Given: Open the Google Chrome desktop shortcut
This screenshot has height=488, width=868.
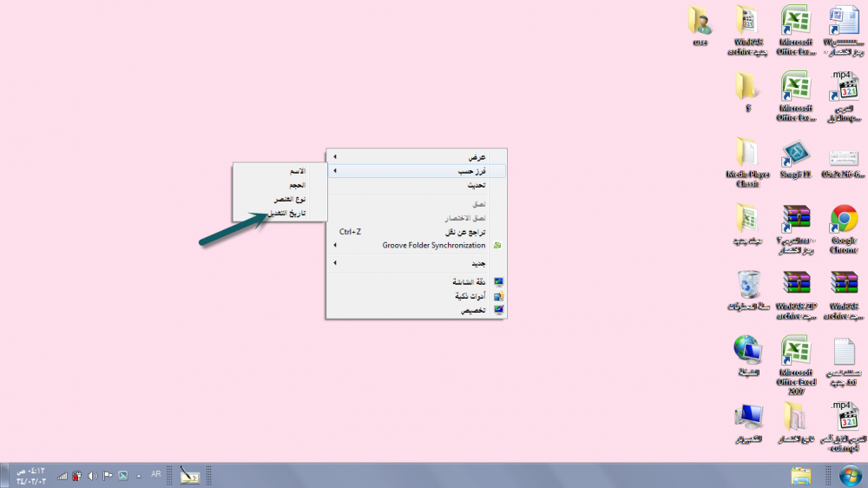Looking at the screenshot, I should [844, 221].
